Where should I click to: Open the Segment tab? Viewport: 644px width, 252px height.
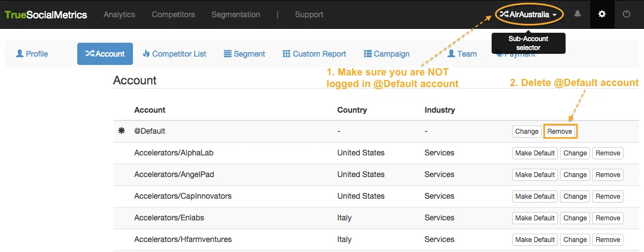(245, 54)
